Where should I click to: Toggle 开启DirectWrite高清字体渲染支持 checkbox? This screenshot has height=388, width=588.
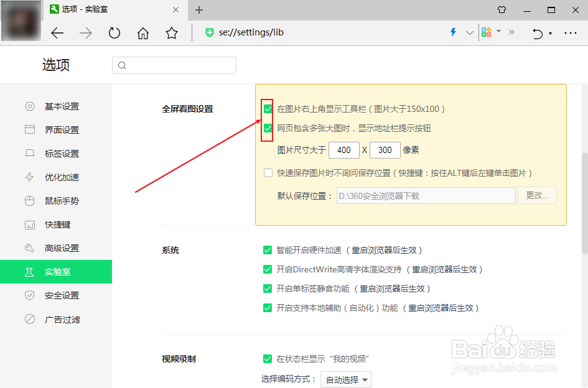(x=268, y=269)
